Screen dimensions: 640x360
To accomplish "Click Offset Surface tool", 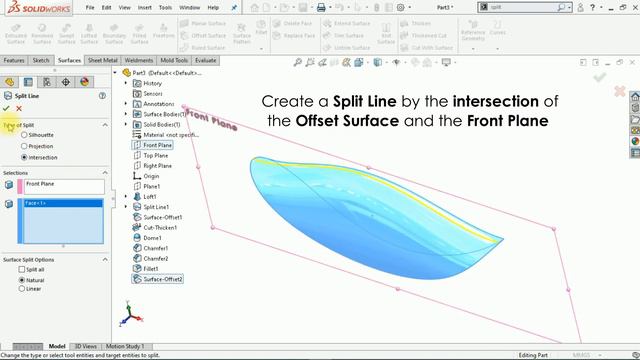I will 203,36.
